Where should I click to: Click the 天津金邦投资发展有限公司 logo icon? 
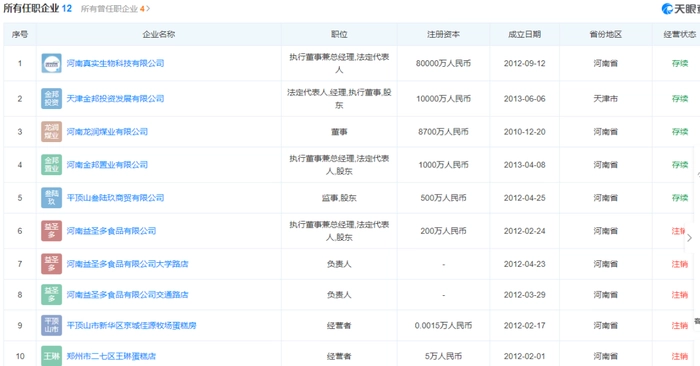pyautogui.click(x=51, y=99)
